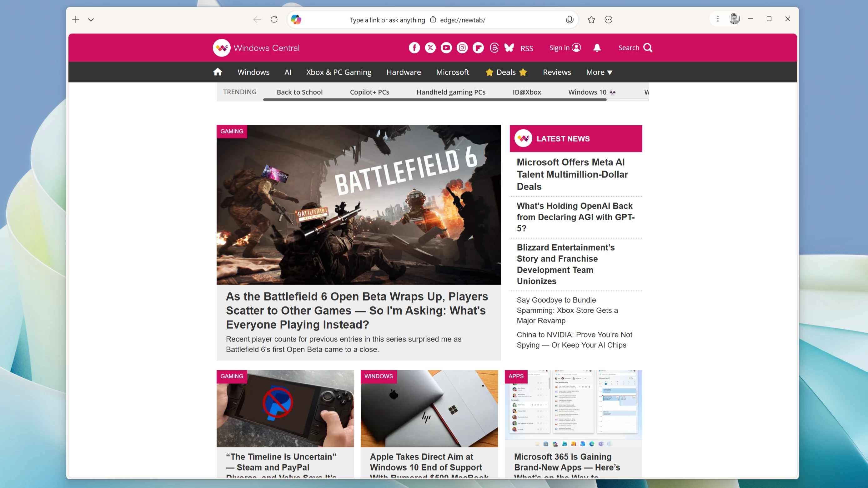Switch to the Hardware section
The width and height of the screenshot is (868, 488).
coord(403,72)
